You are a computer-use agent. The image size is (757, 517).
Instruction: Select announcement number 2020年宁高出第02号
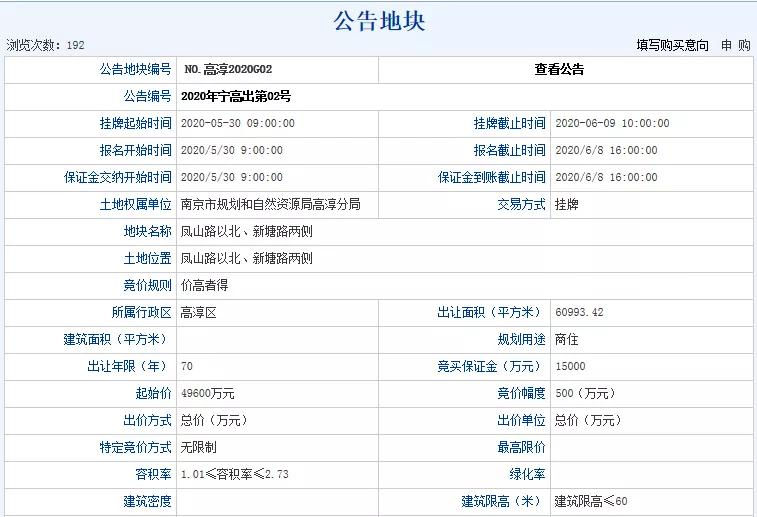(236, 97)
